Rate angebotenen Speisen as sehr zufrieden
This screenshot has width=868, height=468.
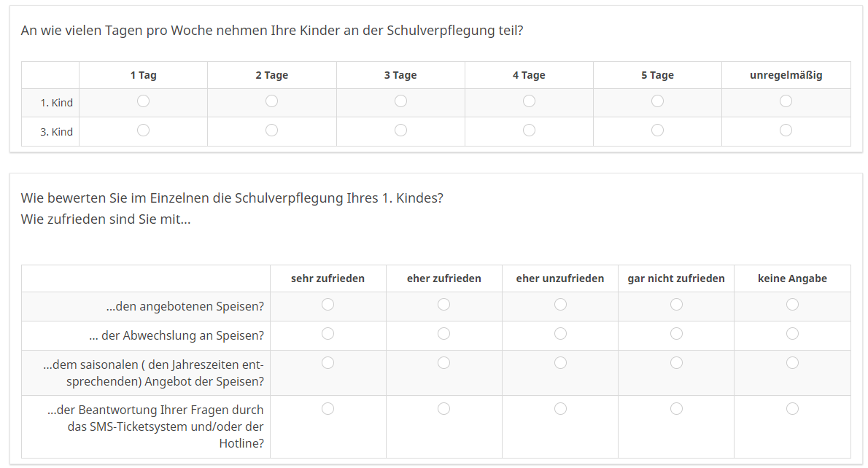pos(328,305)
